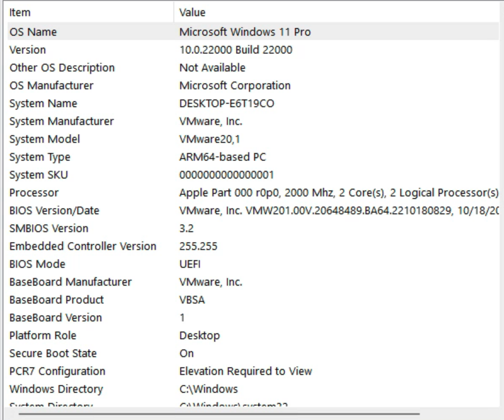
Task: Click the System Name DESKTOP-E6T19CO row
Action: click(x=43, y=103)
